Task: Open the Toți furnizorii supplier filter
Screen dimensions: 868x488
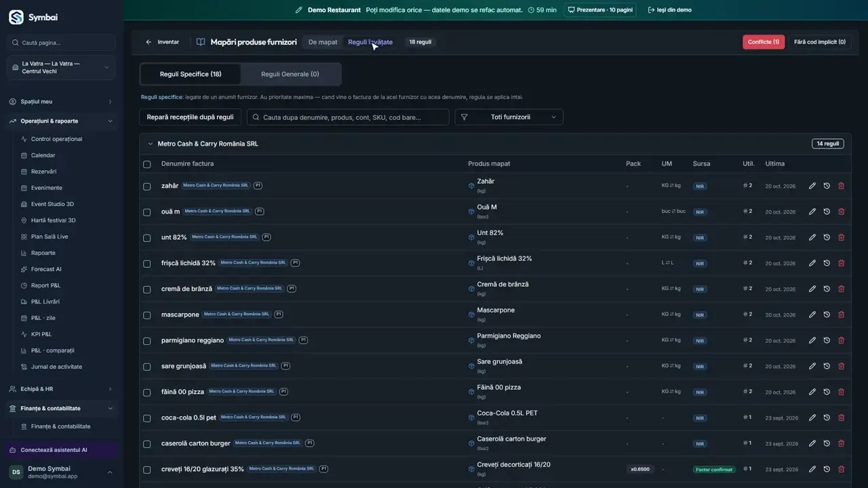Action: (509, 117)
